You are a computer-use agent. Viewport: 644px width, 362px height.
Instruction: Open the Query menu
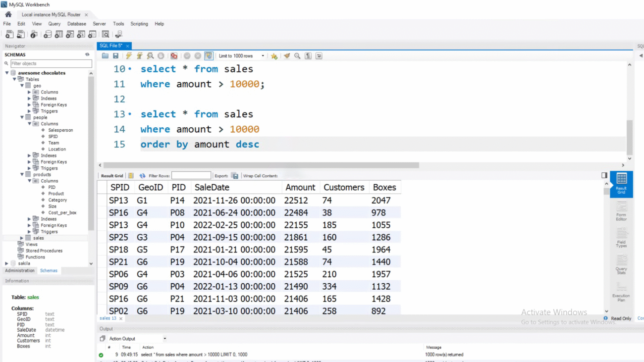(x=54, y=24)
